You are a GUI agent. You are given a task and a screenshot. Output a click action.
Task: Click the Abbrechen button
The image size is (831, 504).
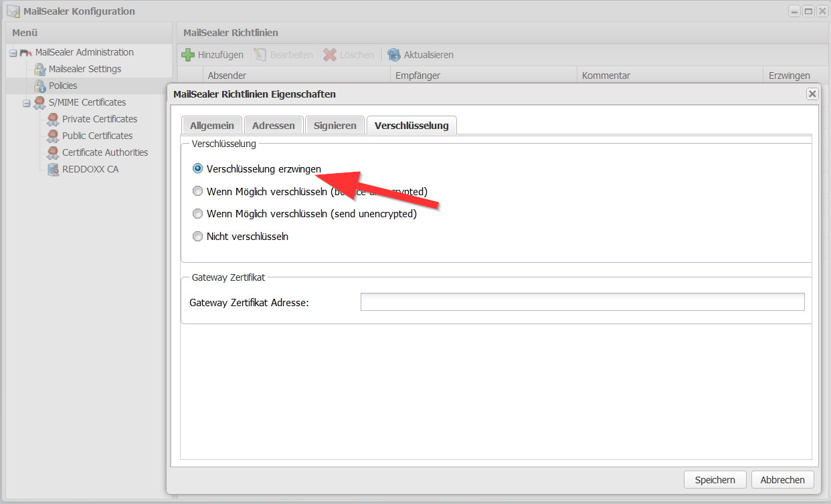[782, 479]
